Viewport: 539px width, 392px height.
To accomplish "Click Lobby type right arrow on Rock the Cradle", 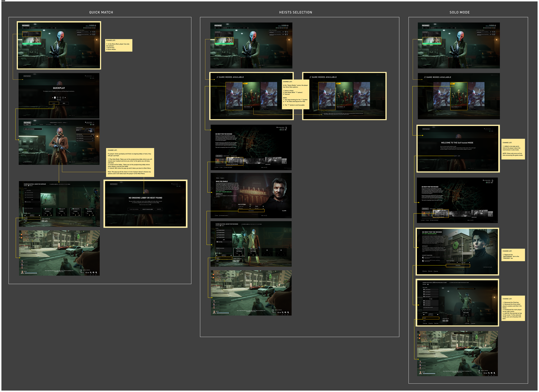I will point(263,206).
